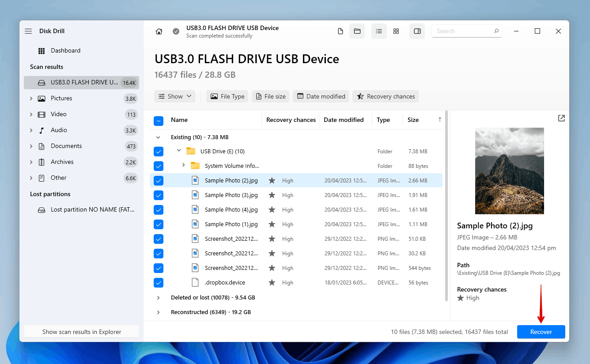The width and height of the screenshot is (590, 364).
Task: Open the Show filter dropdown
Action: (174, 96)
